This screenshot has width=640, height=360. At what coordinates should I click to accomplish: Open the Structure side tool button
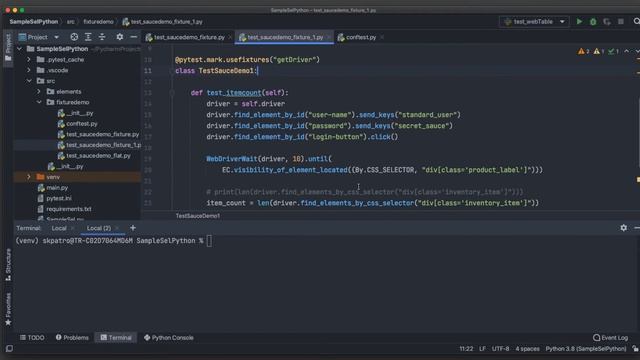point(8,264)
